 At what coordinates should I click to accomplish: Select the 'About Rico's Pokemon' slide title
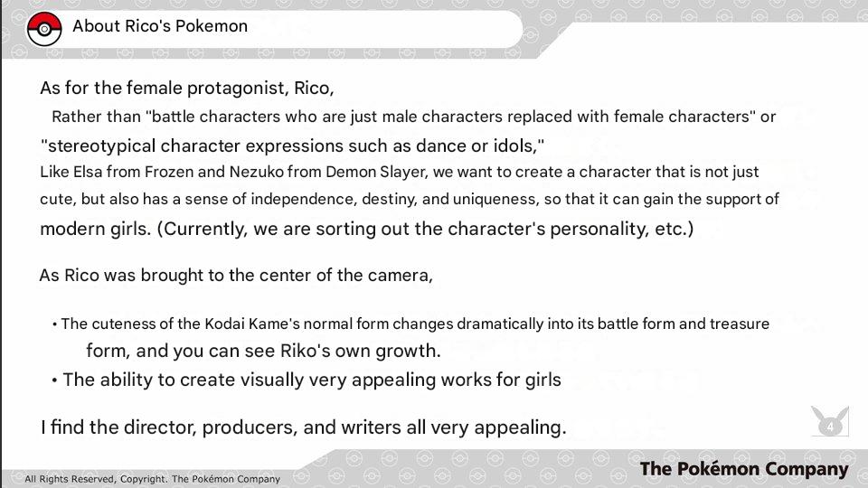tap(159, 26)
